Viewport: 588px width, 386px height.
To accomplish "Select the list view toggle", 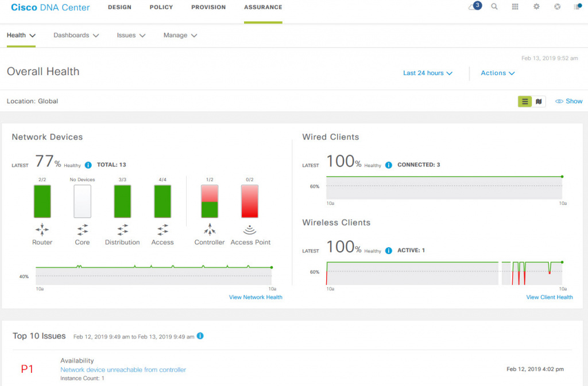I will (x=524, y=101).
